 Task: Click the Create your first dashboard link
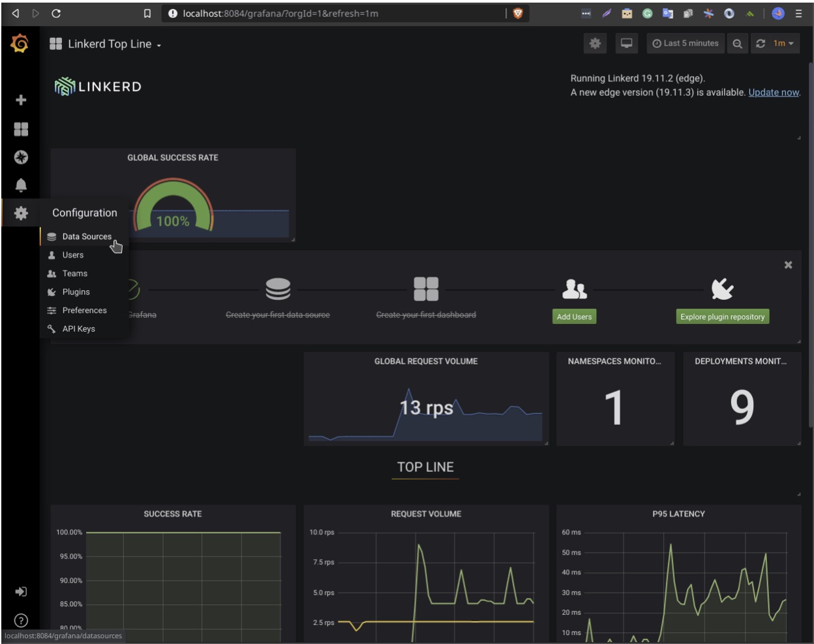click(x=426, y=315)
